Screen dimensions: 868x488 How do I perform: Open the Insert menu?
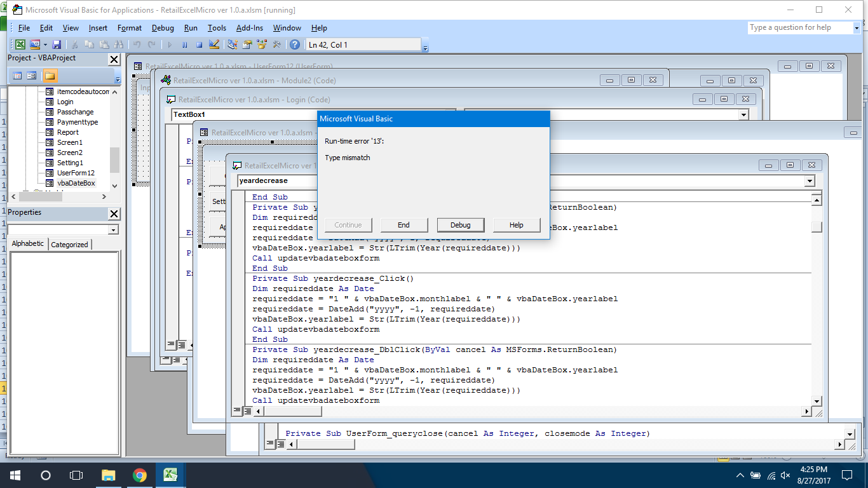coord(98,28)
